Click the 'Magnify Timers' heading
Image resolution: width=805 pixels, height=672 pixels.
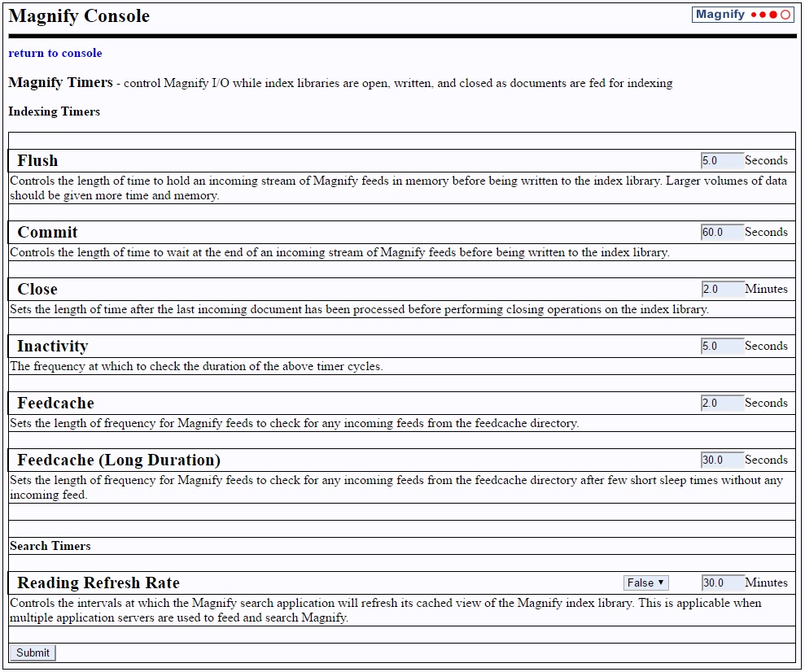[60, 83]
